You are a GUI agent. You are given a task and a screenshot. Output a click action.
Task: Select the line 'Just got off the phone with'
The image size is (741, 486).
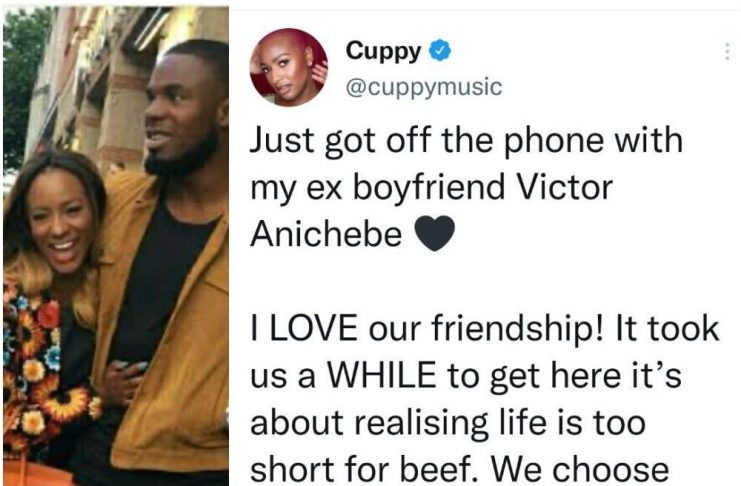(466, 141)
